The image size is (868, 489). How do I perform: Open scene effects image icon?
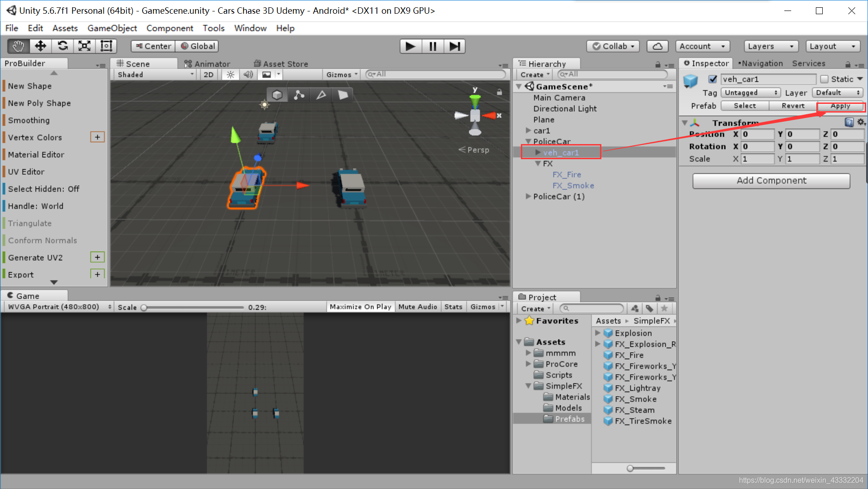tap(267, 75)
